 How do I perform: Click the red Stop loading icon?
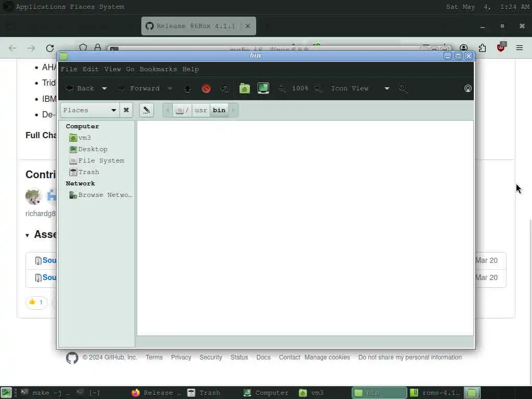point(206,88)
